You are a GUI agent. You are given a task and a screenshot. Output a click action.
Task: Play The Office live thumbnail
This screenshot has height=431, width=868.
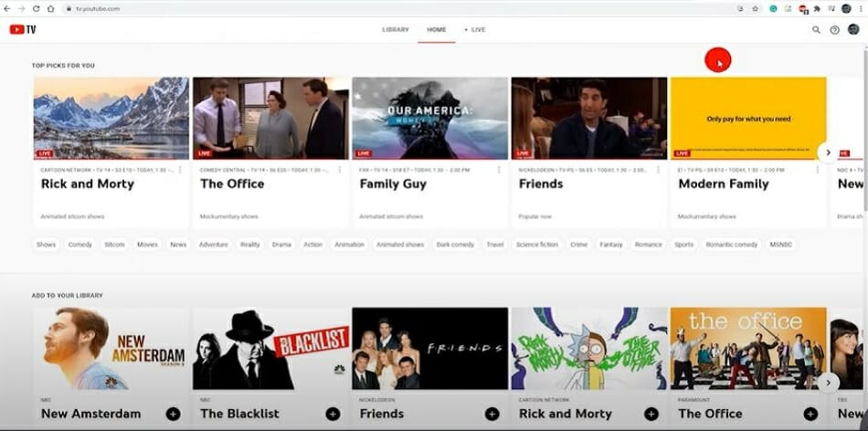[x=270, y=119]
